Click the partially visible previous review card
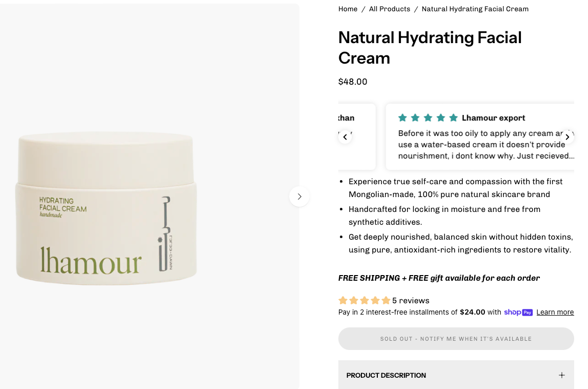 coord(357,137)
